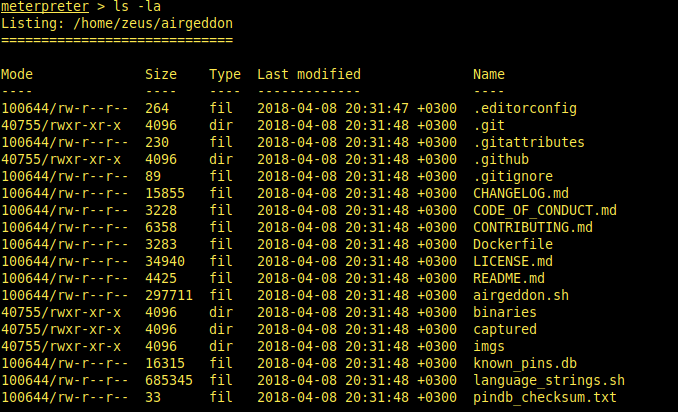Screen dimensions: 678x412
Task: Click the imgs directory name
Action: pyautogui.click(x=489, y=347)
